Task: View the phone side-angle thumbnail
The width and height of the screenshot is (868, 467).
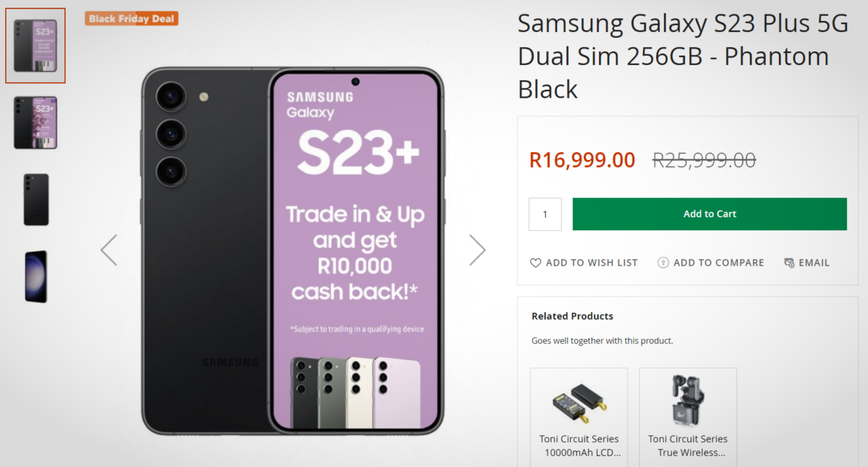Action: tap(35, 276)
